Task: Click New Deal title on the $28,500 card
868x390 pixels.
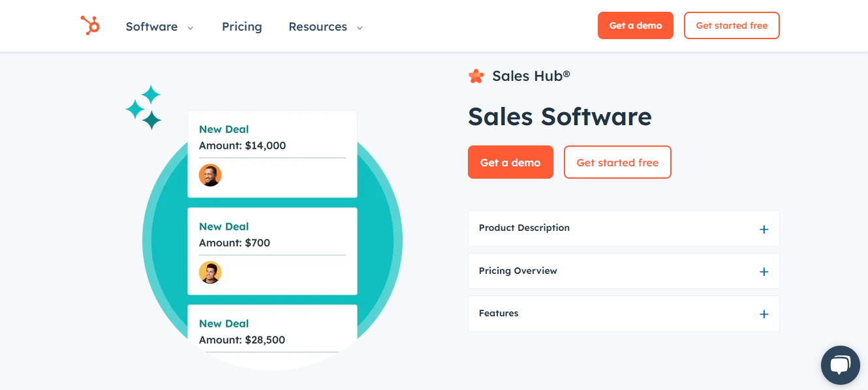Action: coord(224,323)
